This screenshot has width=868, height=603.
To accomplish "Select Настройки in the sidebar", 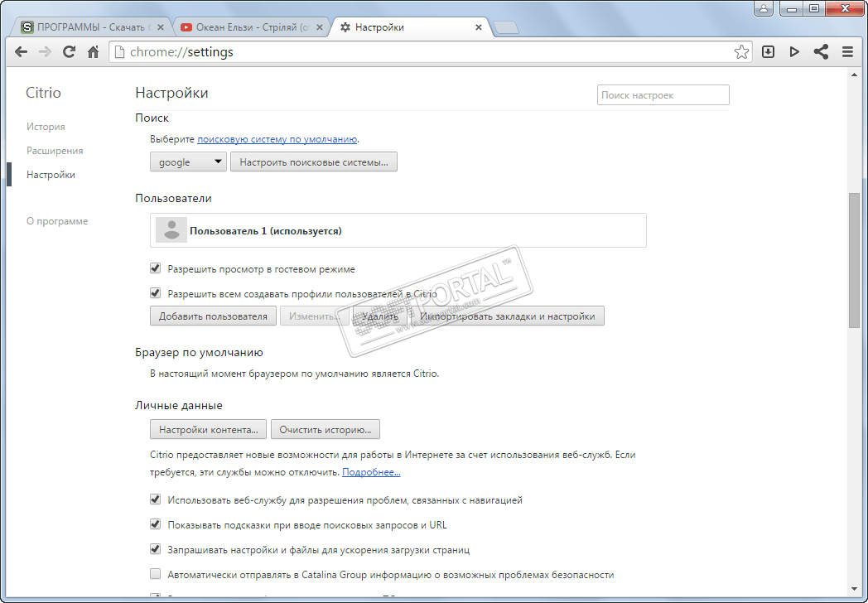I will 51,175.
